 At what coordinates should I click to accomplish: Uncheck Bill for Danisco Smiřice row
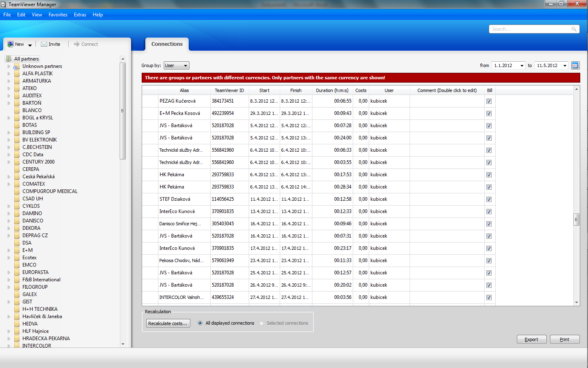tap(489, 224)
